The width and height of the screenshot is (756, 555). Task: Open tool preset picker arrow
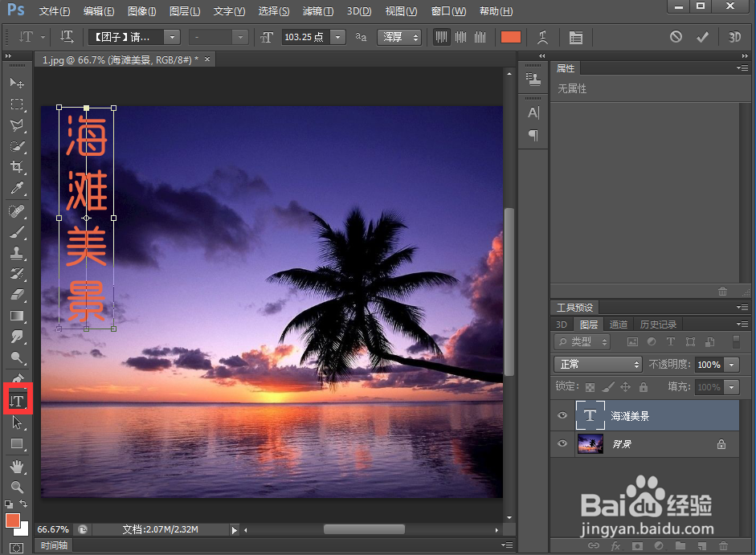[43, 37]
